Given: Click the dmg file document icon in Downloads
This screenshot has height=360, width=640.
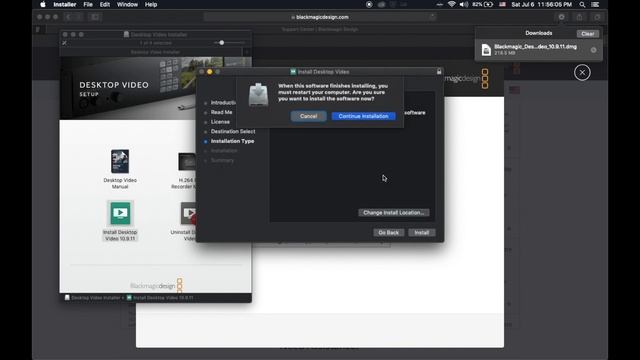Looking at the screenshot, I should click(x=486, y=50).
